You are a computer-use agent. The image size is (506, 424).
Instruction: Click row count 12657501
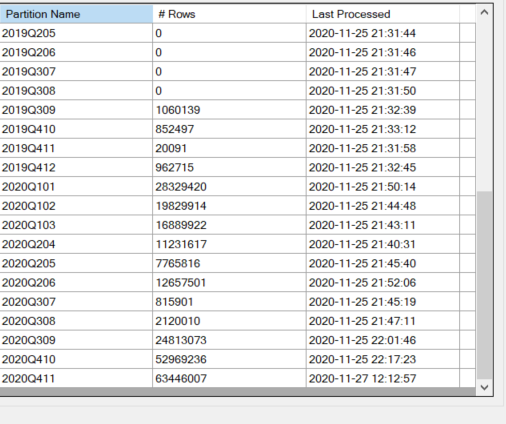click(181, 283)
